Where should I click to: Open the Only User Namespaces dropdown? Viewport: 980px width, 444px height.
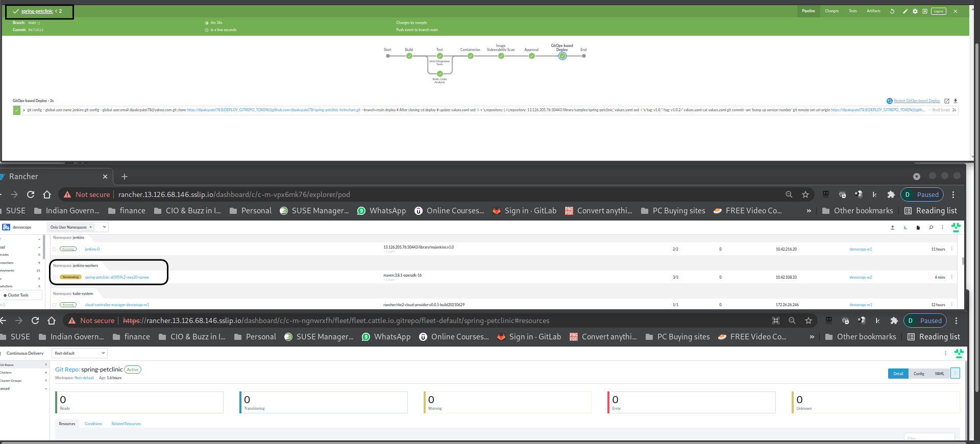[x=105, y=227]
